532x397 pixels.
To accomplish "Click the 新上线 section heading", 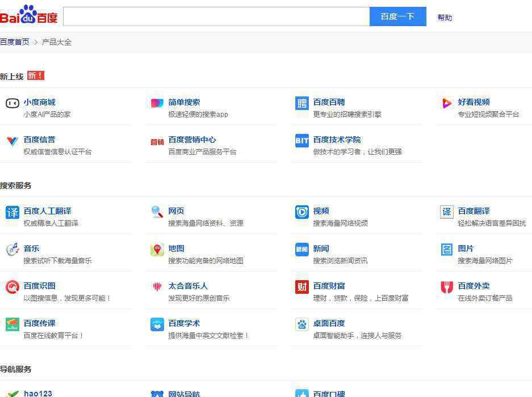I will coord(11,77).
